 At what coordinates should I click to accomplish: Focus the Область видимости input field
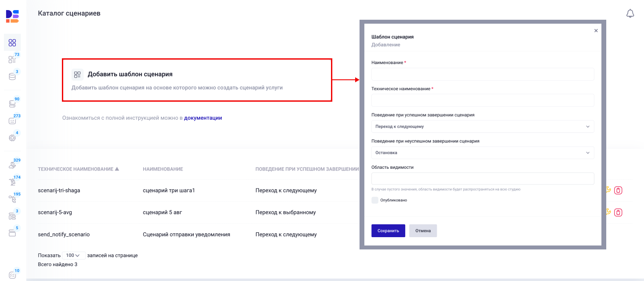(x=482, y=178)
